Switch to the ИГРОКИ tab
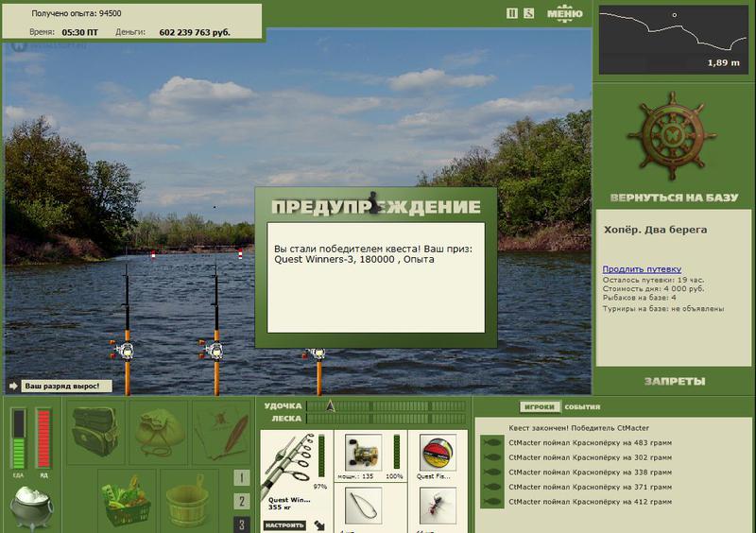The height and width of the screenshot is (533, 756). click(540, 406)
